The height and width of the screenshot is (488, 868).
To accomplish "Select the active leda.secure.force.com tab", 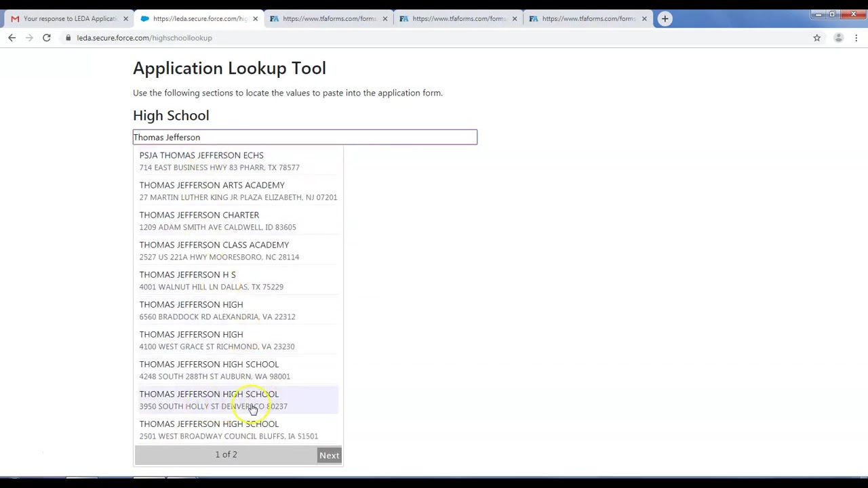I will pyautogui.click(x=198, y=19).
